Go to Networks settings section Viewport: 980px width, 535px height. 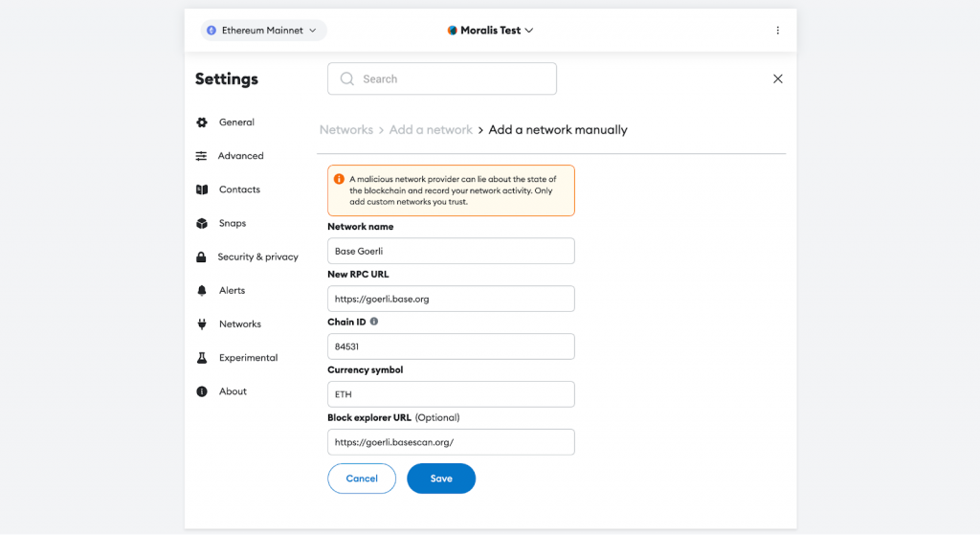(240, 324)
